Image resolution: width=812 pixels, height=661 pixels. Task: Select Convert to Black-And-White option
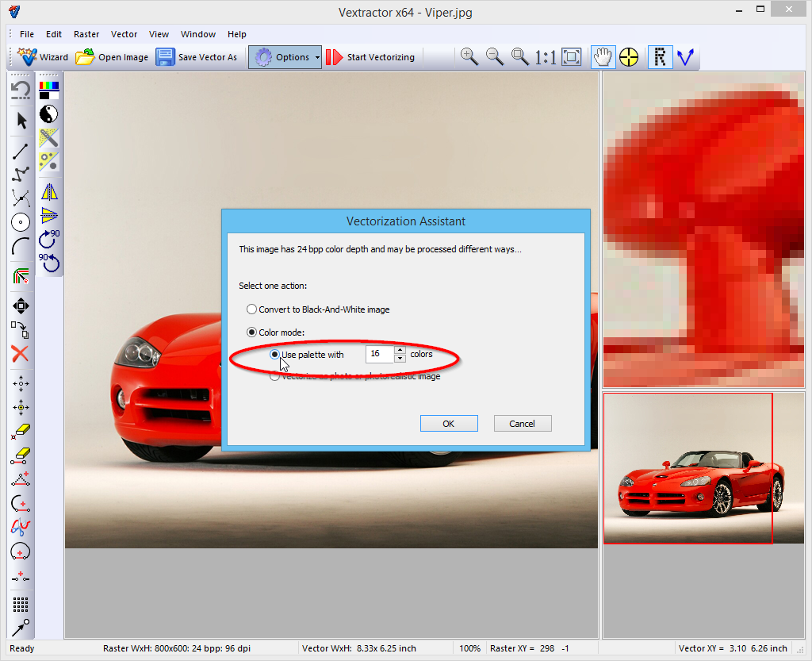[252, 309]
